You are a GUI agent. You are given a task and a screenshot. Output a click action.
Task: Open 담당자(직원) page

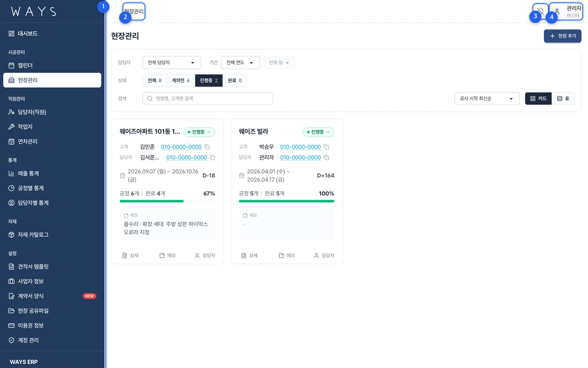click(x=52, y=112)
